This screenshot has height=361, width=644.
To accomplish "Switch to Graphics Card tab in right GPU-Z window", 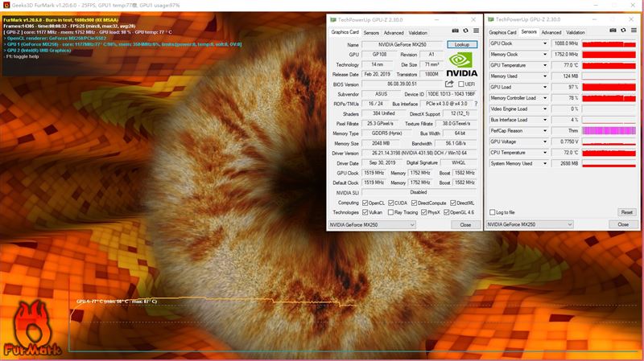I will click(502, 32).
